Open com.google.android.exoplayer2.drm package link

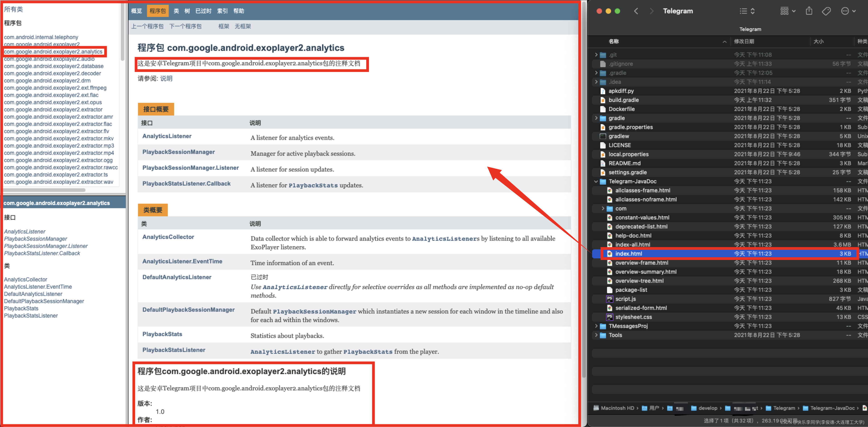point(47,80)
